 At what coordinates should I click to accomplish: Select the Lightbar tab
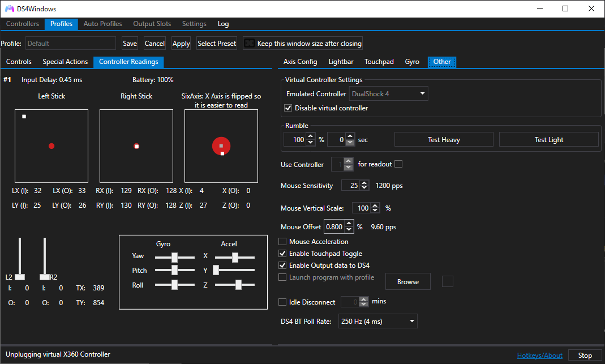pyautogui.click(x=341, y=62)
